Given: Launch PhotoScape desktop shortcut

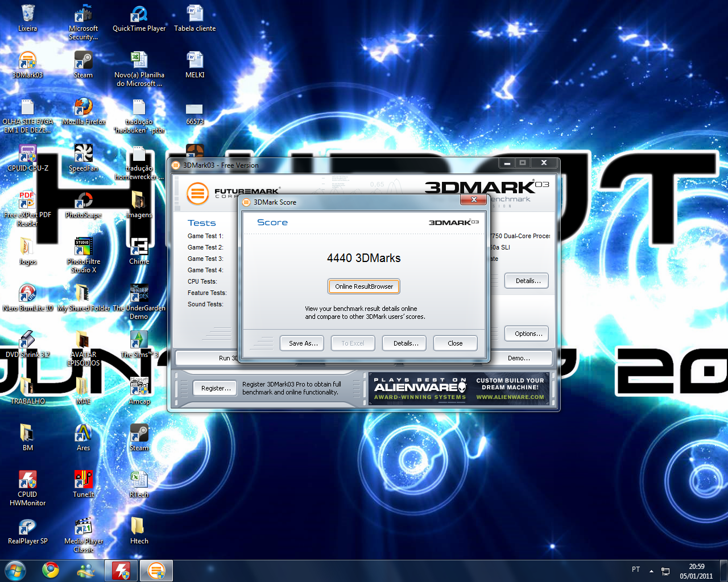Looking at the screenshot, I should 83,205.
